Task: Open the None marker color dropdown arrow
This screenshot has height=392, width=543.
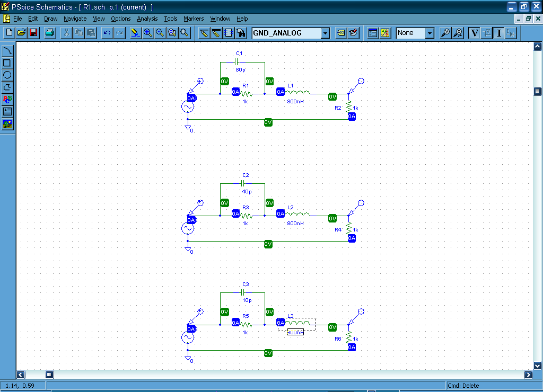Action: pos(430,33)
